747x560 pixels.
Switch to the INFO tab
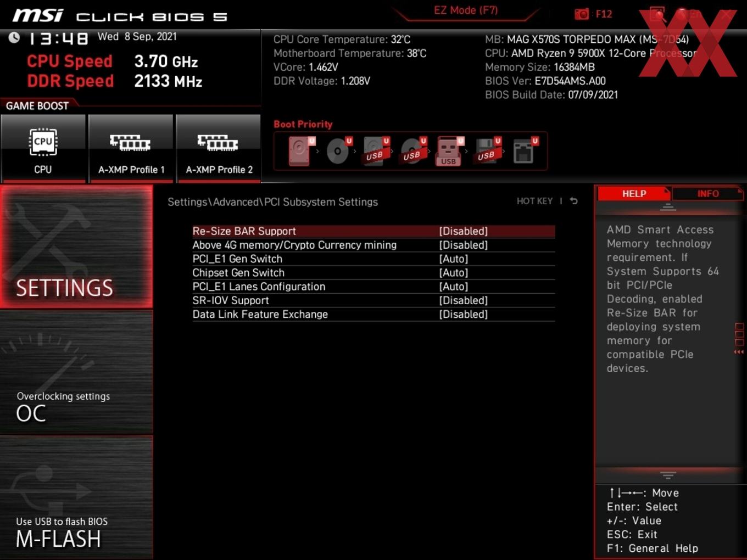pos(707,193)
